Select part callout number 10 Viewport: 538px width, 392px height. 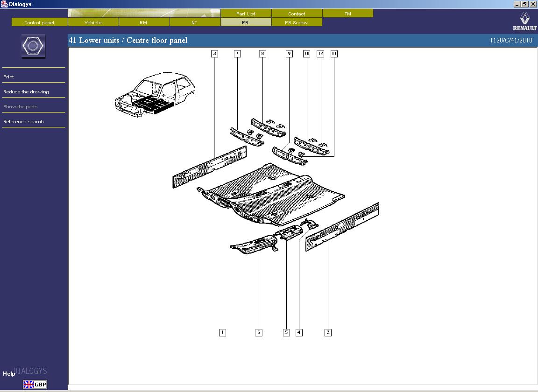click(x=307, y=54)
